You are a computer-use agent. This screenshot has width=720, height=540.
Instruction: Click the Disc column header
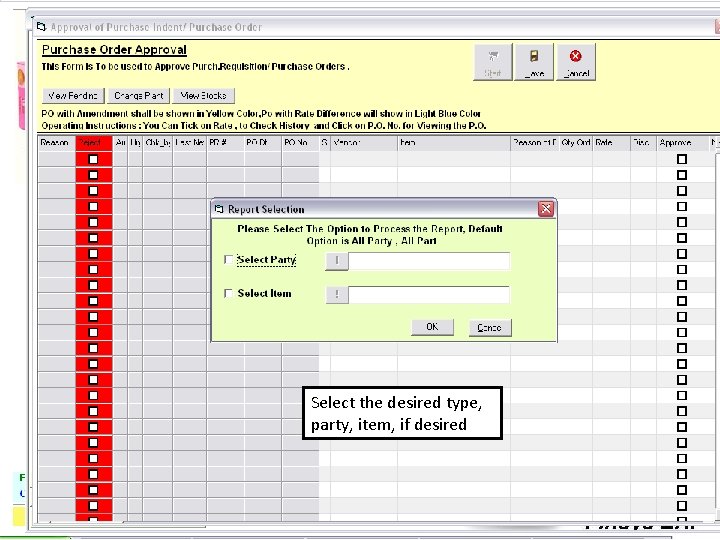(644, 143)
